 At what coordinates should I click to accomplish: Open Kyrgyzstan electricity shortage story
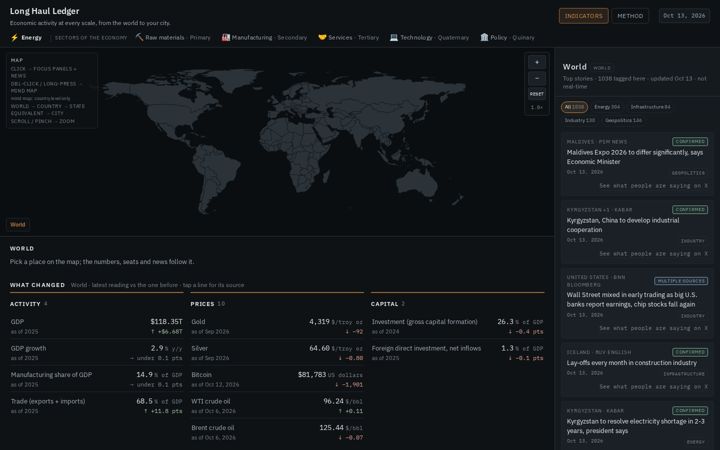click(635, 426)
